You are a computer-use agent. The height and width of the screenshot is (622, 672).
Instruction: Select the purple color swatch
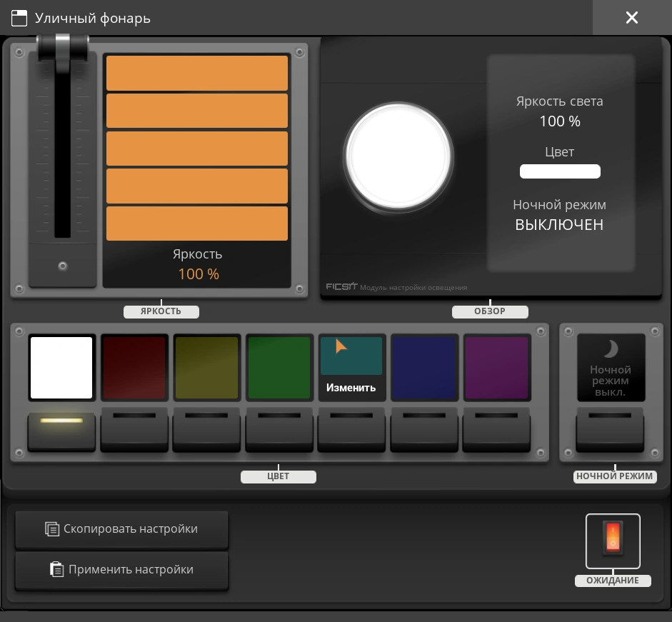click(x=497, y=368)
